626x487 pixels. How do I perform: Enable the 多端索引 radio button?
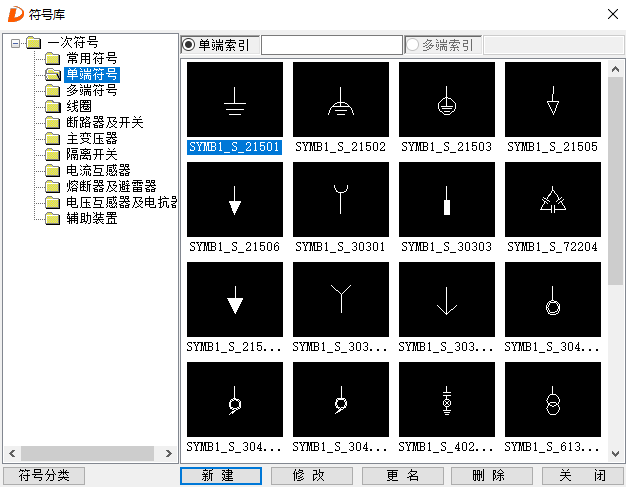tap(412, 45)
